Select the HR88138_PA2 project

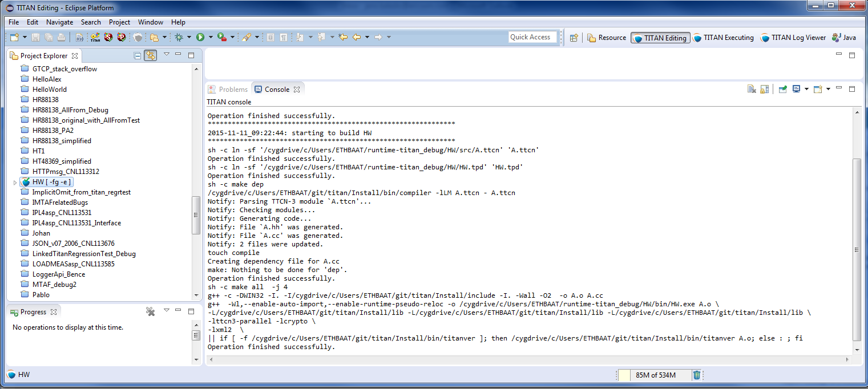[53, 131]
